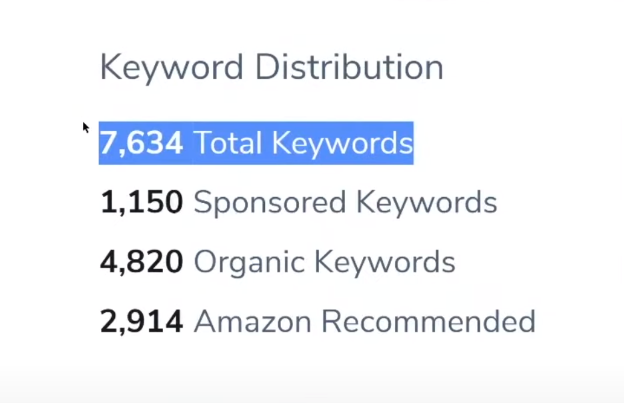Click the 2,914 recommended count
The height and width of the screenshot is (403, 624).
pos(141,321)
